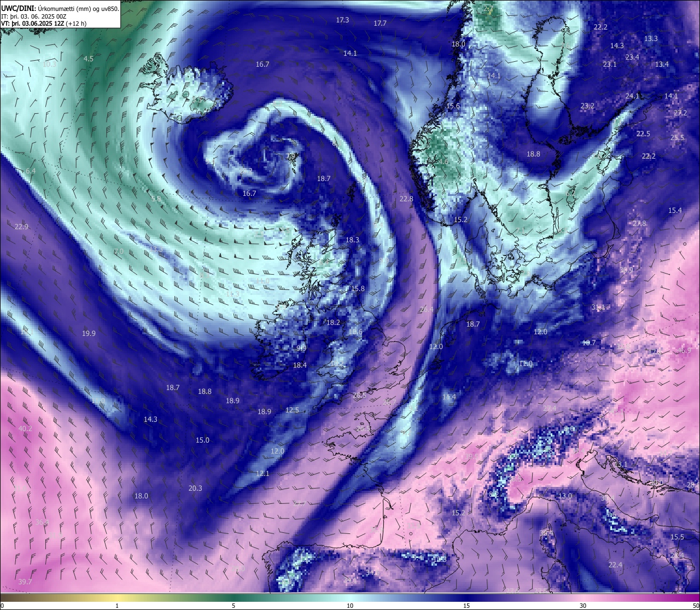This screenshot has height=610, width=700.
Task: Click the 17.3 value label
Action: pyautogui.click(x=342, y=20)
